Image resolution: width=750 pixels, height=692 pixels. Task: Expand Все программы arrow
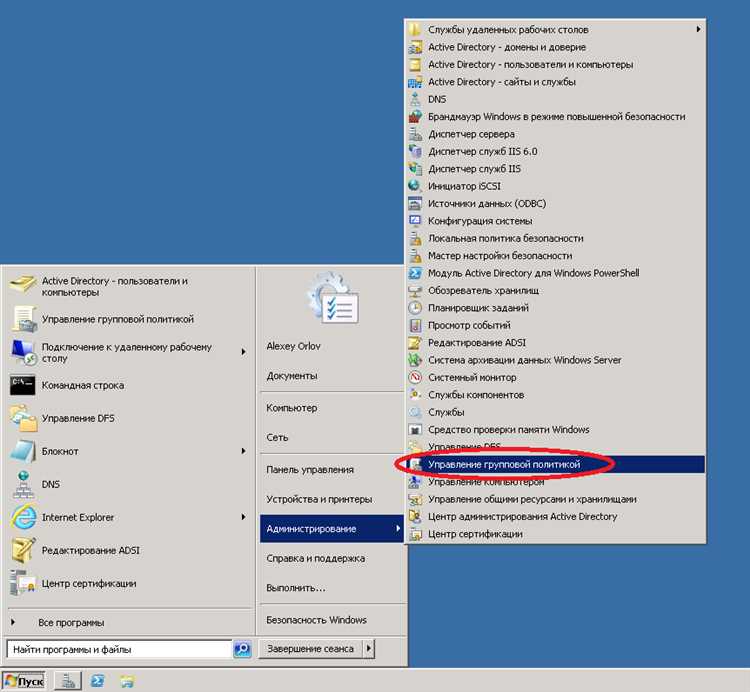13,623
